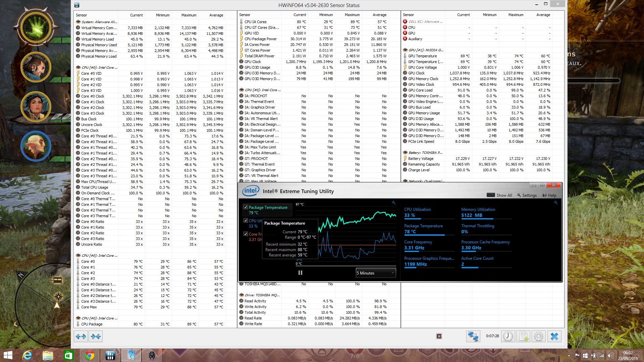The height and width of the screenshot is (362, 644).
Task: Toggle the Package Temperature graph checkbox
Action: (246, 207)
